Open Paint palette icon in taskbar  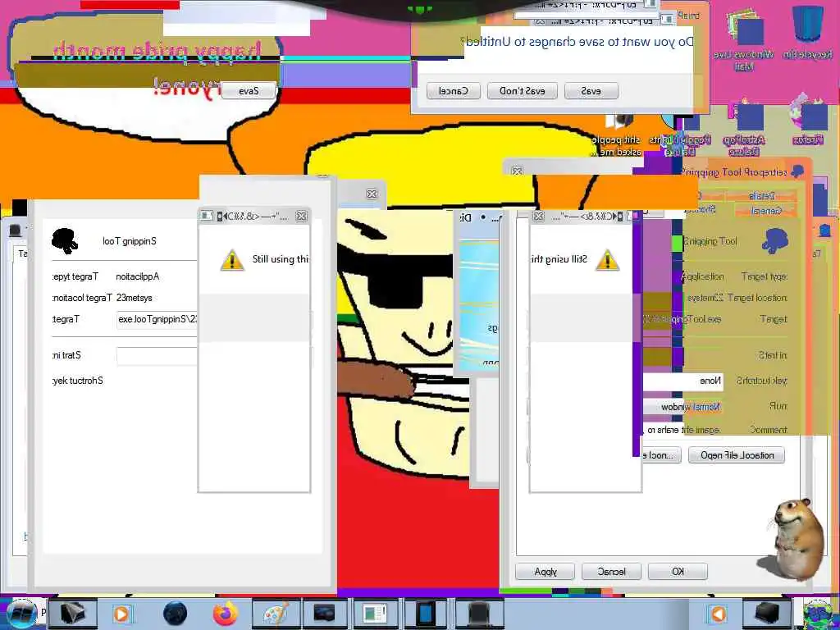(276, 614)
